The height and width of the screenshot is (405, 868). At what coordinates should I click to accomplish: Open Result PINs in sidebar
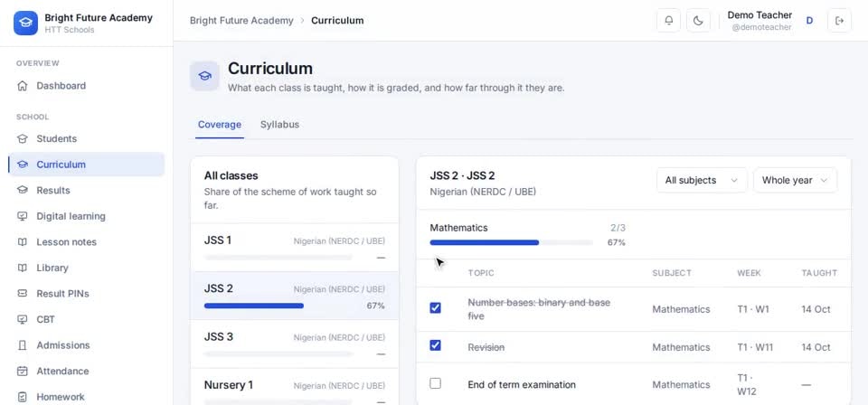pyautogui.click(x=87, y=293)
